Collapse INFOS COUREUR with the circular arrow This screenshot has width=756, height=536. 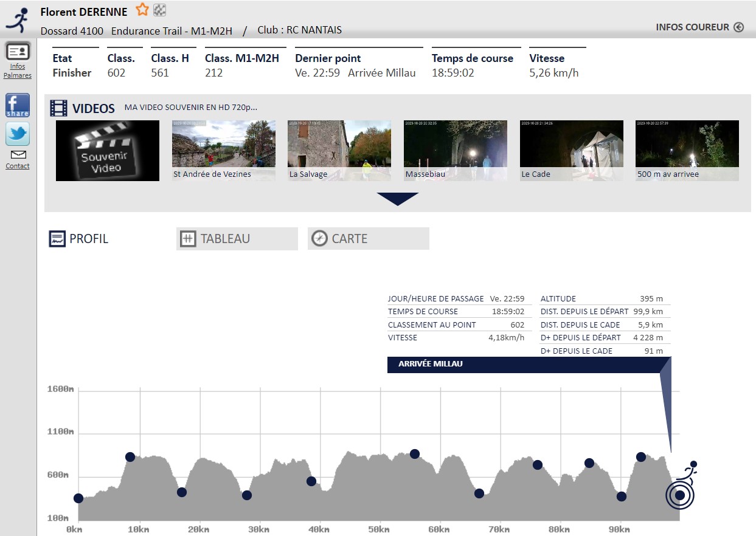click(740, 27)
